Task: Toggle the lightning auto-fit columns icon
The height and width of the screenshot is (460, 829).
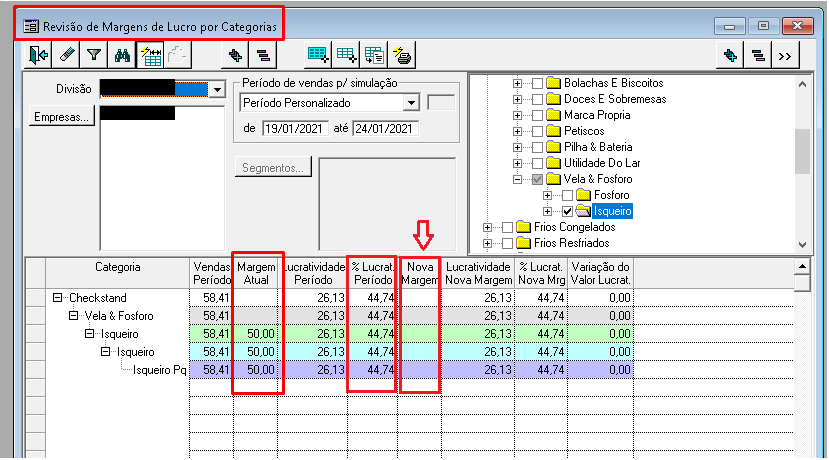Action: click(x=150, y=55)
